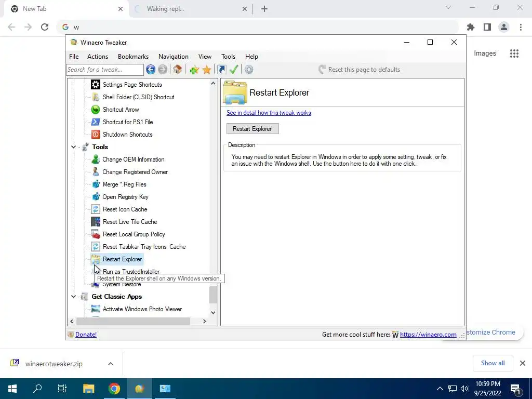Reload the page in Chrome
The image size is (532, 399).
45,27
